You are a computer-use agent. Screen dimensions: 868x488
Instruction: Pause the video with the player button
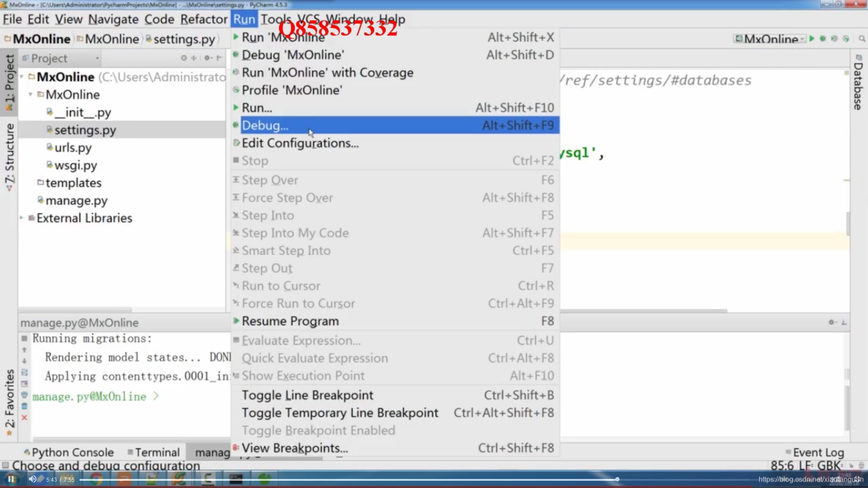click(11, 479)
